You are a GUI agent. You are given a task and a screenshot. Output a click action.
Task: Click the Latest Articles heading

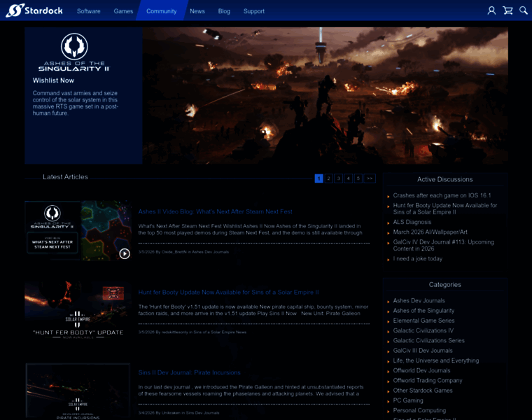click(x=65, y=177)
